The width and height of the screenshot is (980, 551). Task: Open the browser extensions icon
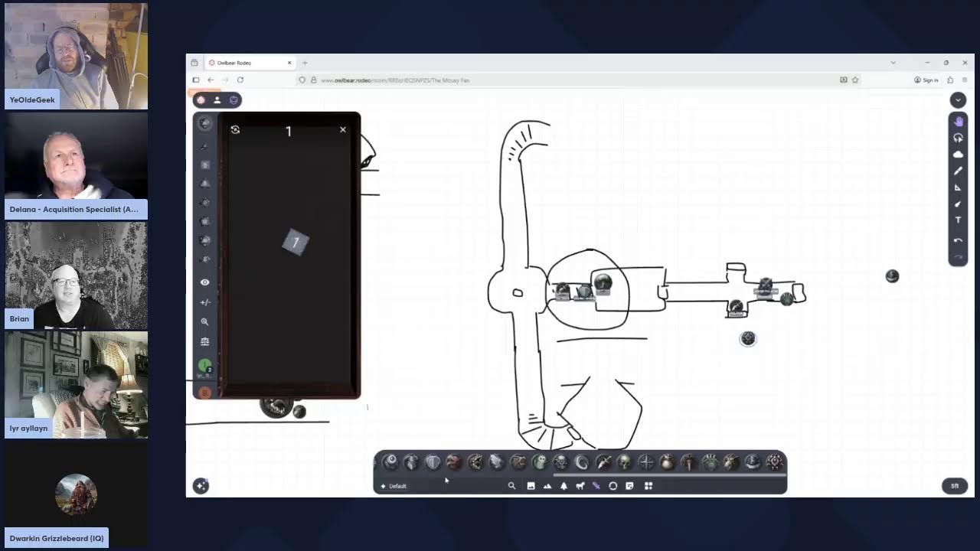(950, 80)
